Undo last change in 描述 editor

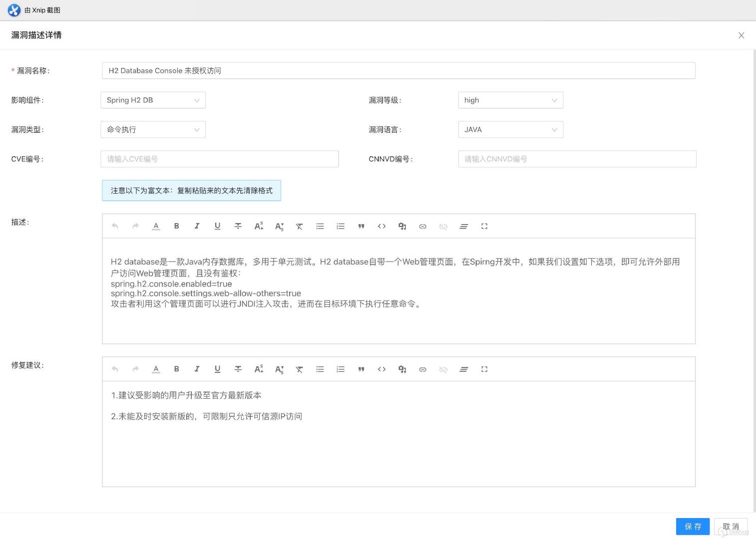point(115,226)
